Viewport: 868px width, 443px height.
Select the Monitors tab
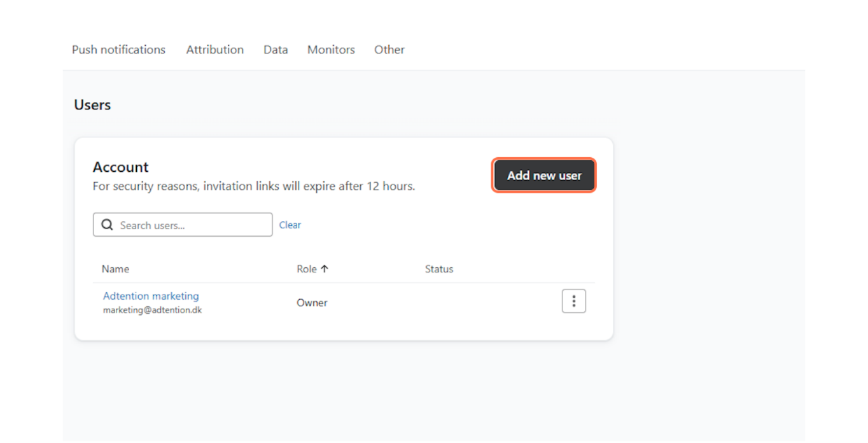[331, 50]
